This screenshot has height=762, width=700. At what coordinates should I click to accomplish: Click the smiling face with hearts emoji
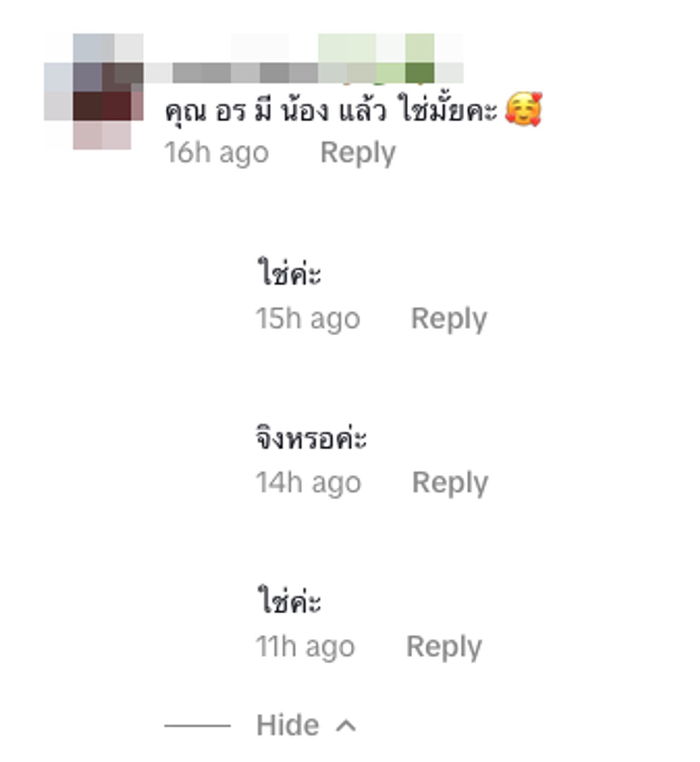[523, 109]
